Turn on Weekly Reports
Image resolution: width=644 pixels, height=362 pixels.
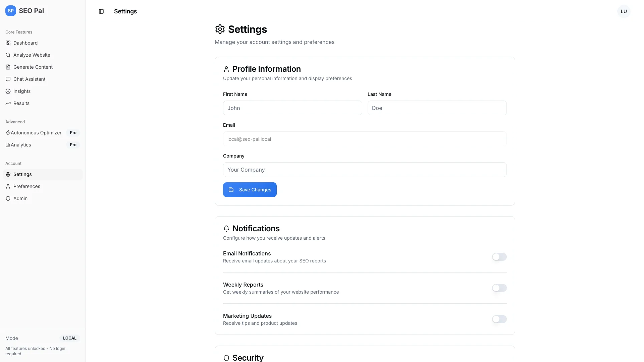point(499,288)
